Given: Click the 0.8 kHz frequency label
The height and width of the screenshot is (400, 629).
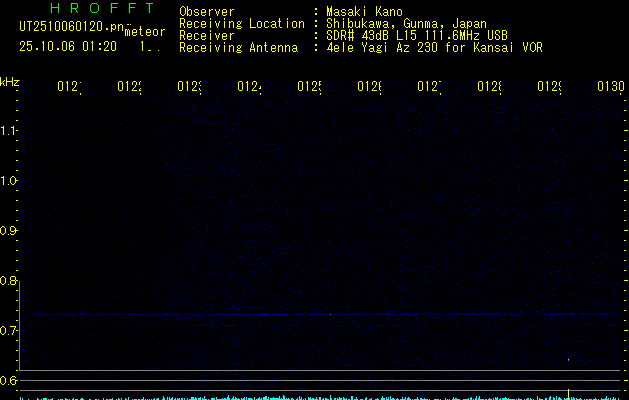Looking at the screenshot, I should [8, 280].
